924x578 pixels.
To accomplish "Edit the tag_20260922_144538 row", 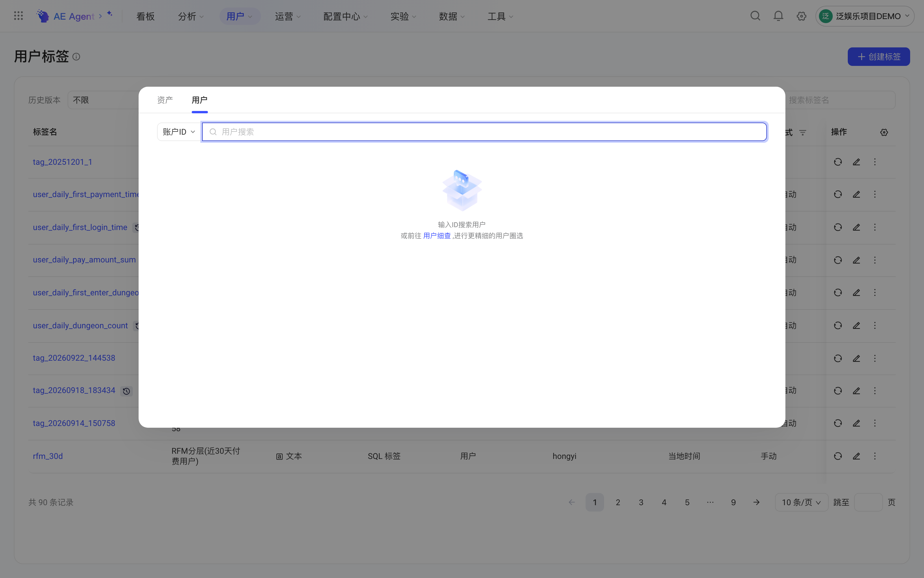I will [x=856, y=358].
